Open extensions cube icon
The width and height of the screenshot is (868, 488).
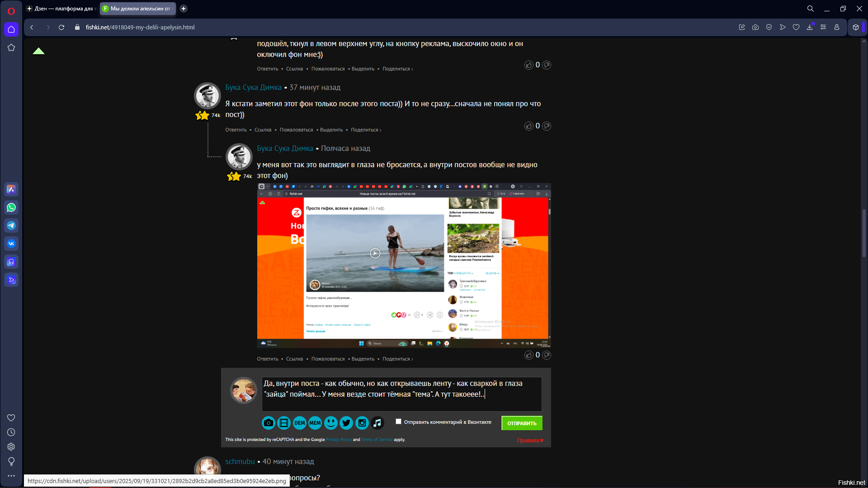pyautogui.click(x=856, y=27)
